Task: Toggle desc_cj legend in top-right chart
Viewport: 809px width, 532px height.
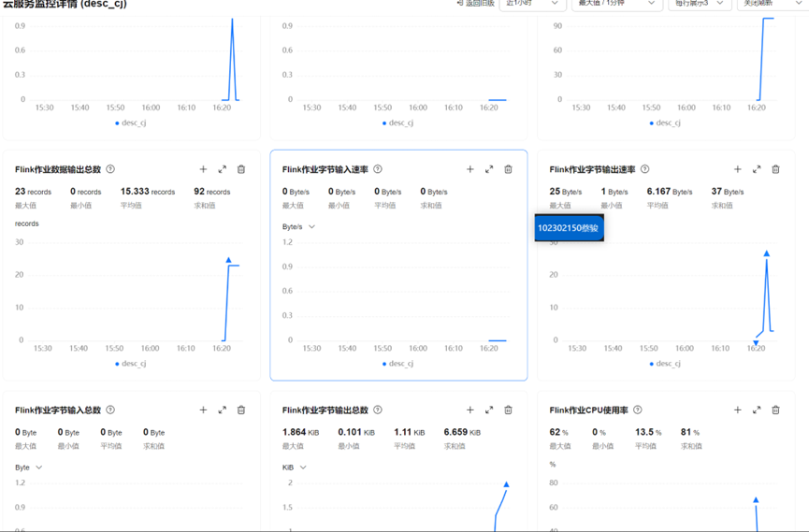Action: pos(665,122)
